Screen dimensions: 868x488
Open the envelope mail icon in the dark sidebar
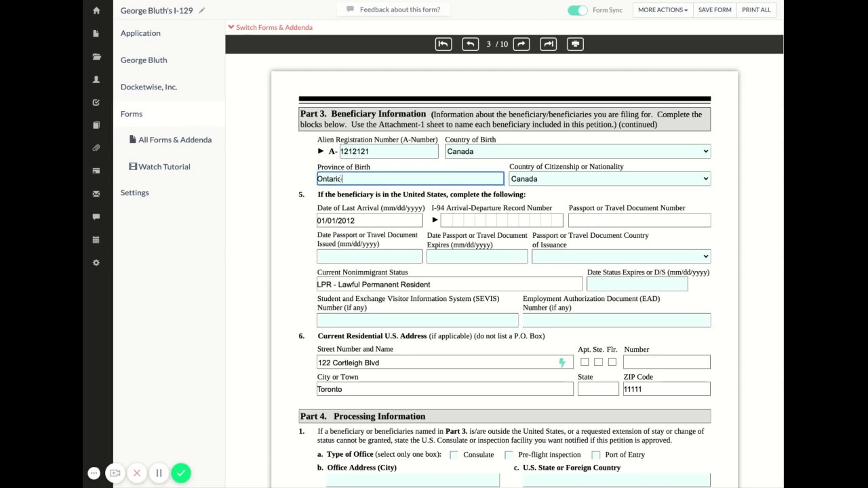tap(96, 194)
